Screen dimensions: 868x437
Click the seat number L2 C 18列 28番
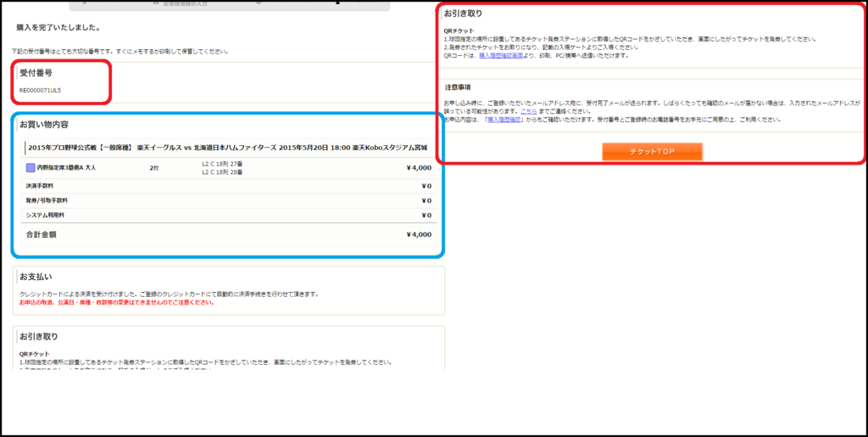tap(222, 172)
